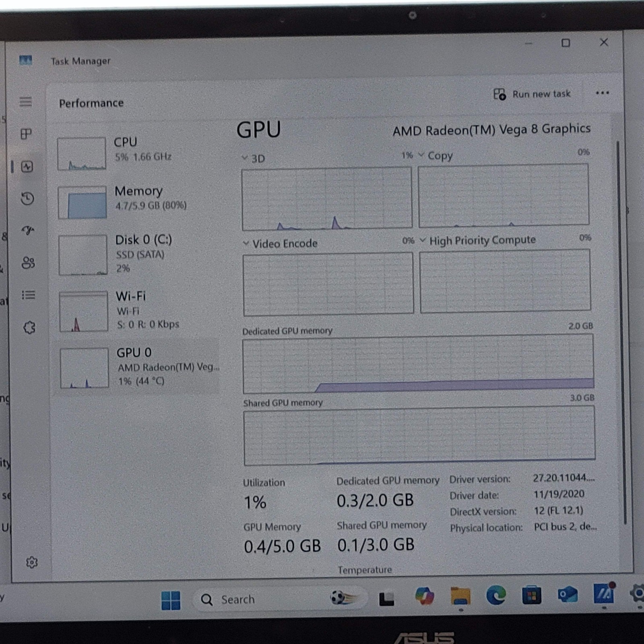Open the Startup apps page icon
The width and height of the screenshot is (644, 644).
(28, 230)
